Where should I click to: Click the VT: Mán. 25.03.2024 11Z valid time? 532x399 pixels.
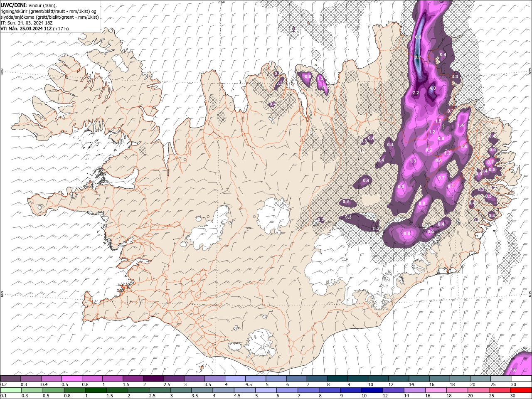[x=26, y=29]
